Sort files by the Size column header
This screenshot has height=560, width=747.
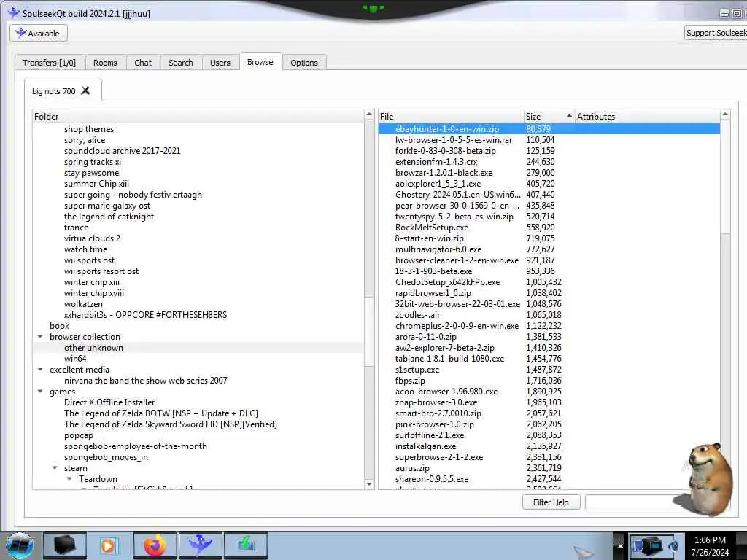(x=549, y=117)
